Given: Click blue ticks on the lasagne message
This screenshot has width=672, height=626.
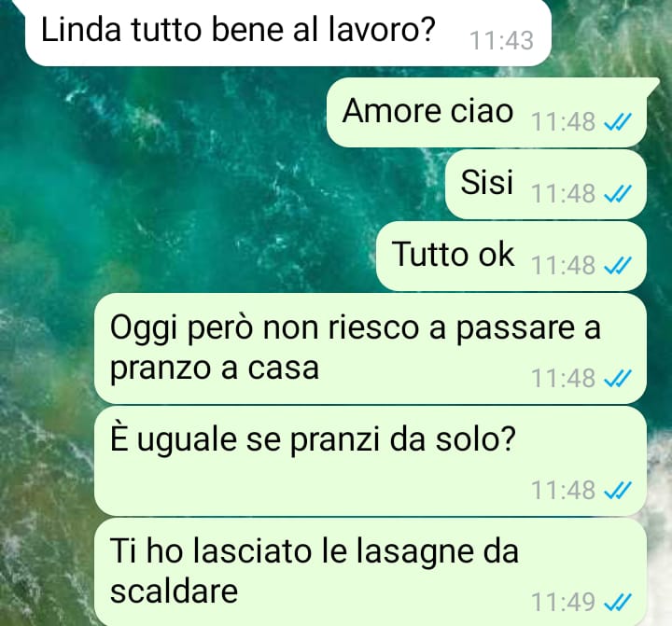Looking at the screenshot, I should point(618,603).
